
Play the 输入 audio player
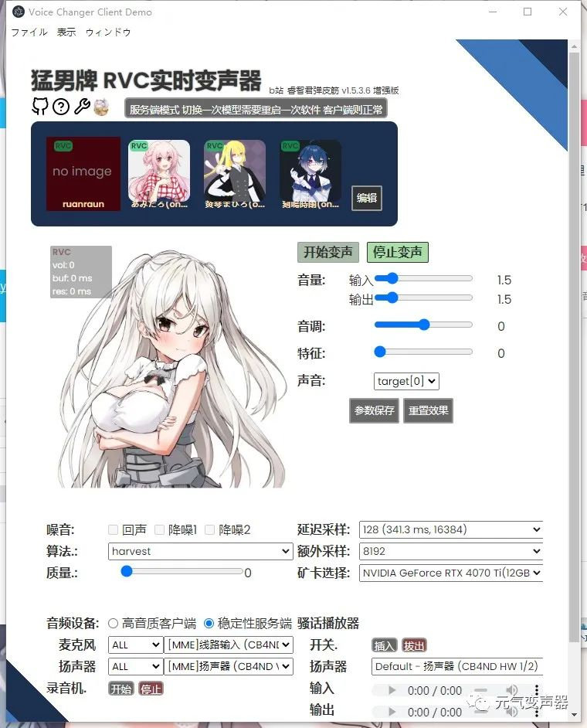[x=392, y=690]
